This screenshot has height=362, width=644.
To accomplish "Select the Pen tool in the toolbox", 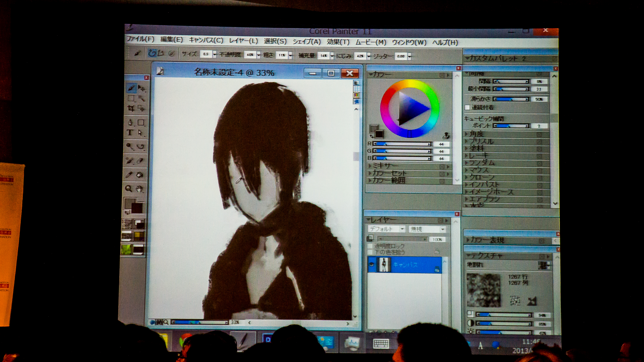I will click(x=130, y=122).
